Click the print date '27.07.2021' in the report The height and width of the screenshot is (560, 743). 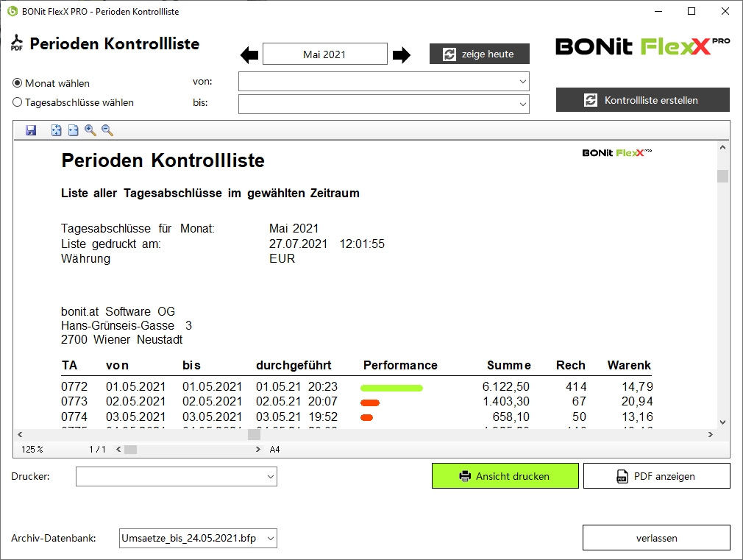(298, 244)
